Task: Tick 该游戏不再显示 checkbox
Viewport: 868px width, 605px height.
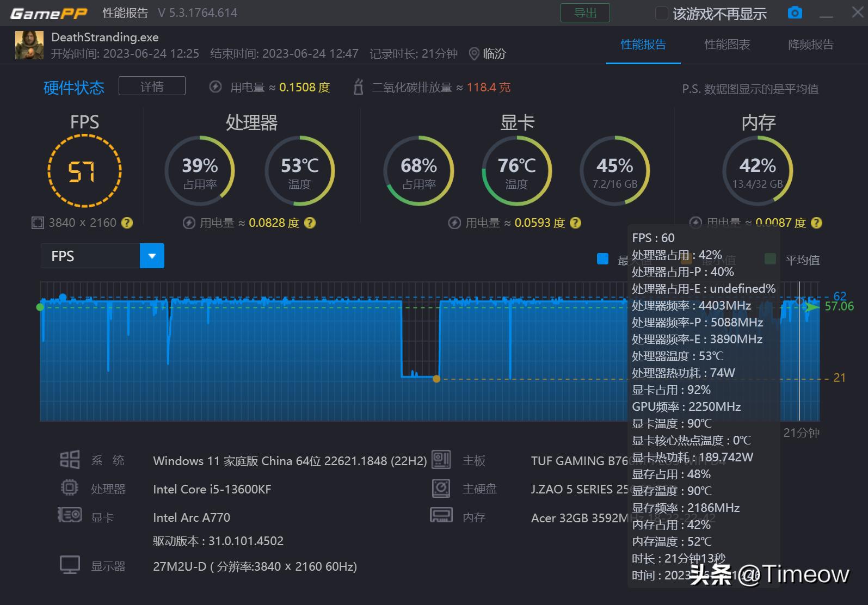Action: pyautogui.click(x=661, y=13)
